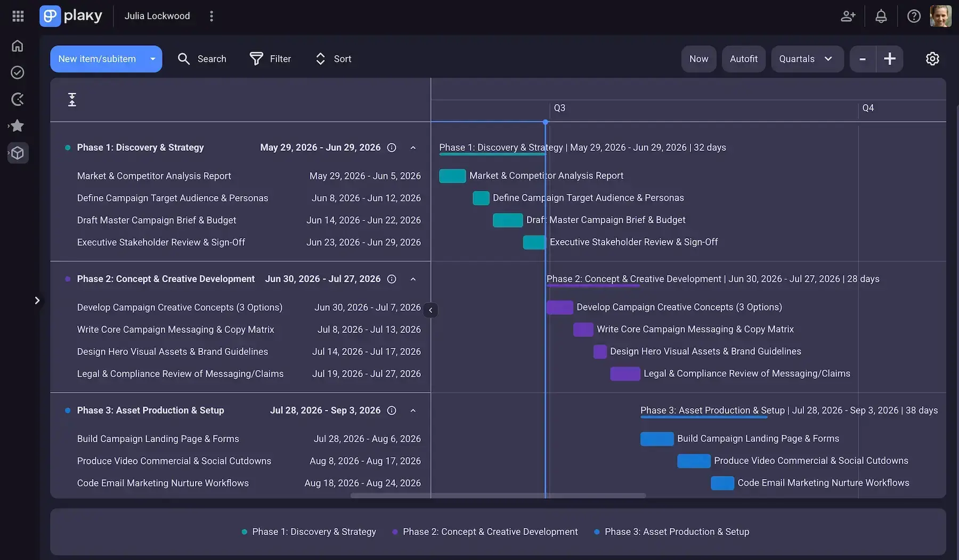Select Define Campaign Target Audience & Personas row

[240, 198]
